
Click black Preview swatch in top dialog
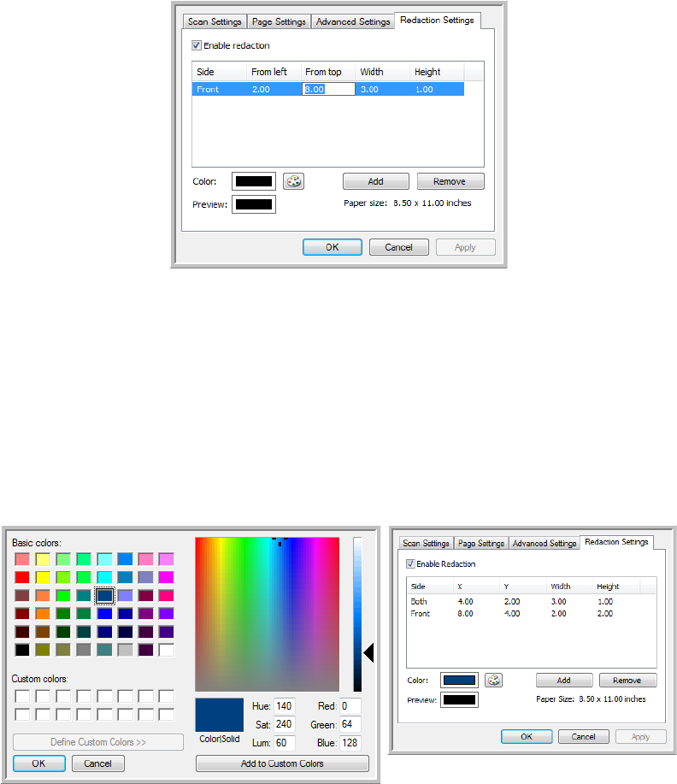point(254,204)
